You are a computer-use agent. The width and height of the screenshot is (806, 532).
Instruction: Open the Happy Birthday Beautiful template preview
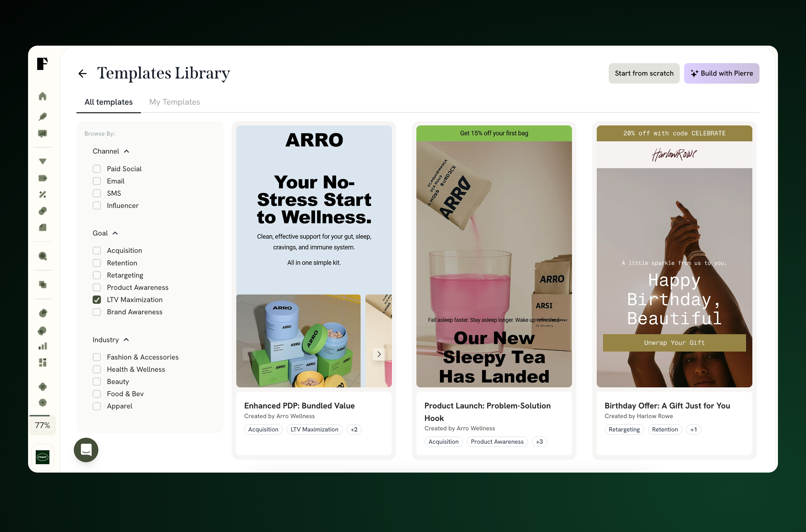click(674, 256)
